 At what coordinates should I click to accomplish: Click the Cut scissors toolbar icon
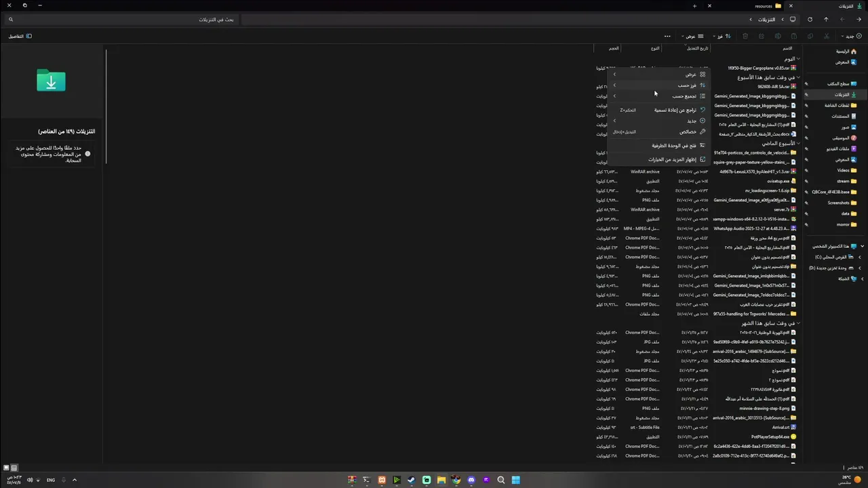pos(826,36)
